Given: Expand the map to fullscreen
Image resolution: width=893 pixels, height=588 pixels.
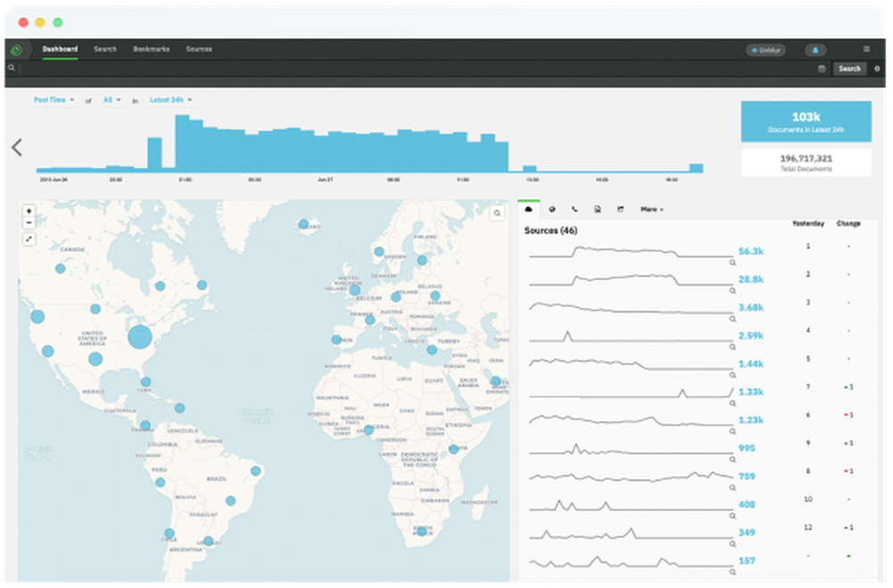Looking at the screenshot, I should click(29, 239).
